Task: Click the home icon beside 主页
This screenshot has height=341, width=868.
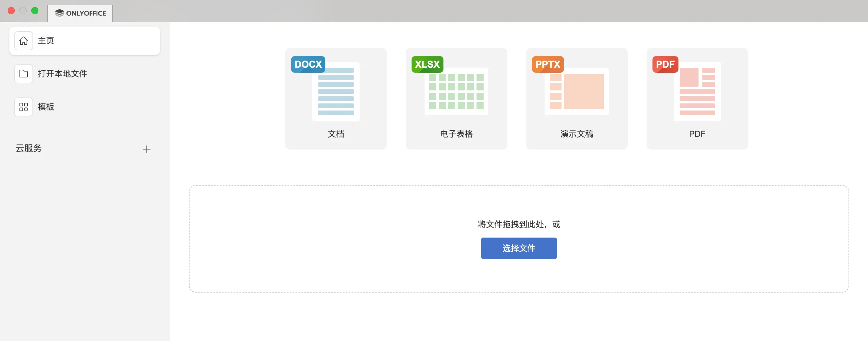Action: point(23,40)
